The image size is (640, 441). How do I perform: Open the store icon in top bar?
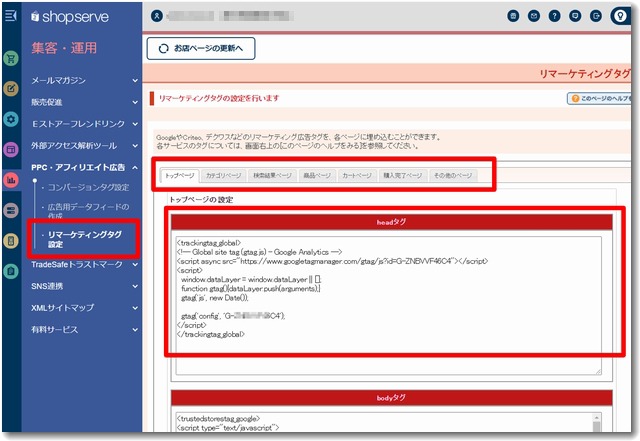[513, 16]
